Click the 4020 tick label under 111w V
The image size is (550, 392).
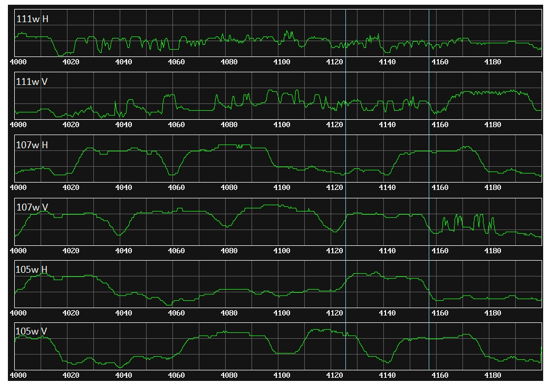pyautogui.click(x=71, y=125)
